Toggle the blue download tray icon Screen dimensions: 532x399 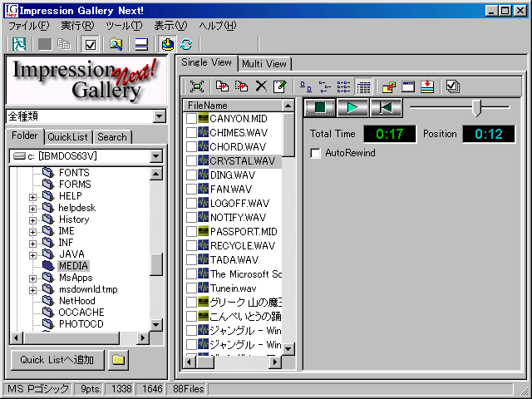168,44
